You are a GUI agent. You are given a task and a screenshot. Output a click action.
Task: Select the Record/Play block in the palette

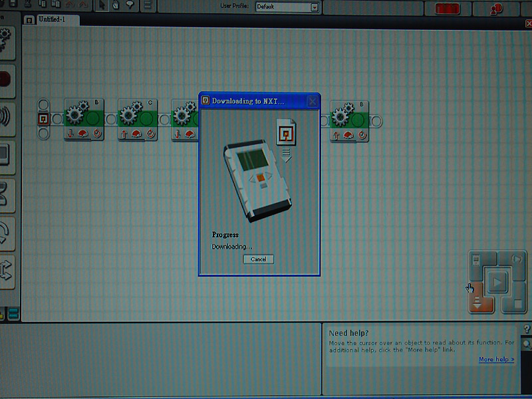point(6,80)
